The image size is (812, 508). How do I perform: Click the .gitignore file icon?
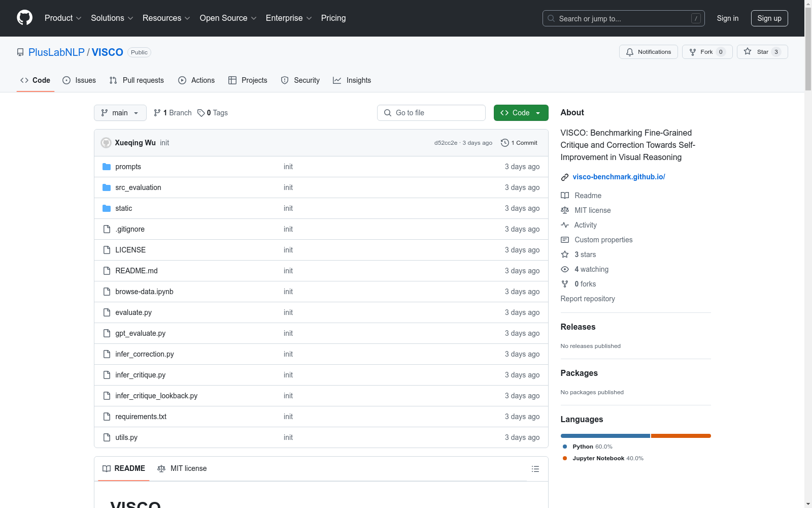107,229
